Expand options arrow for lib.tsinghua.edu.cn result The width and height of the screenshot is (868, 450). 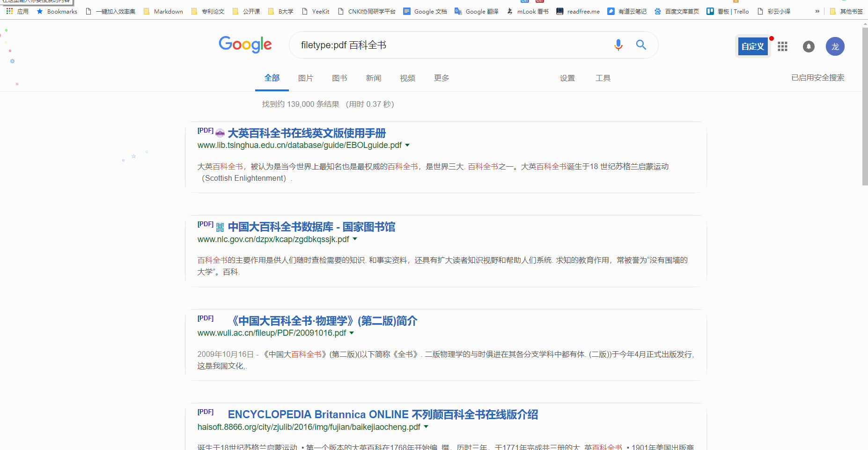click(407, 145)
